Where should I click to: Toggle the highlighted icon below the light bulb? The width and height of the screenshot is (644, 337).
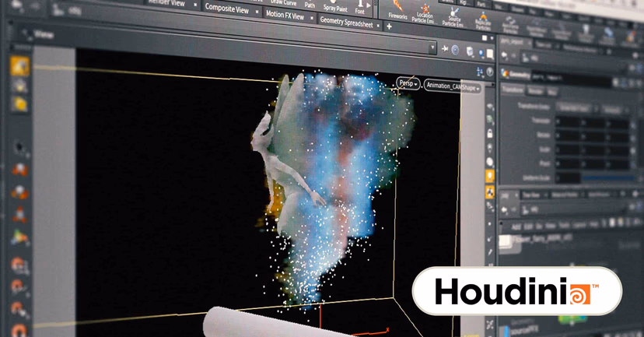click(x=489, y=191)
